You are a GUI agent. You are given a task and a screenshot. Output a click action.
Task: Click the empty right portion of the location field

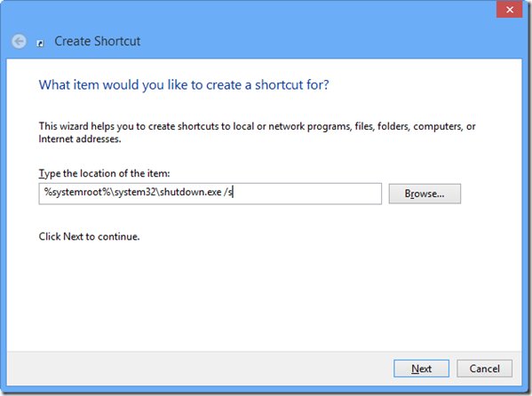(x=307, y=194)
